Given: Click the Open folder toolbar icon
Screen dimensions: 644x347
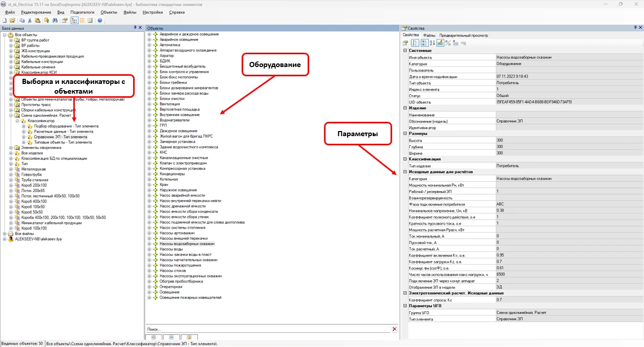Looking at the screenshot, I should (12, 20).
